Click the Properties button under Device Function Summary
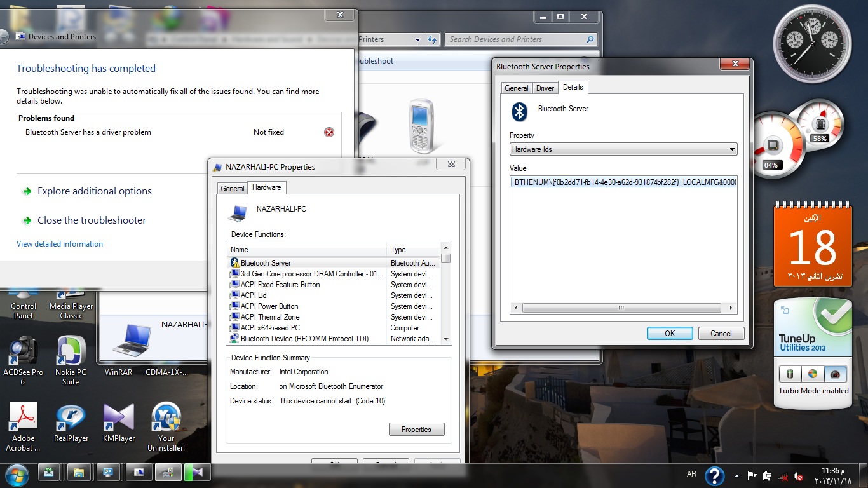Screen dimensions: 868x488 tap(416, 430)
